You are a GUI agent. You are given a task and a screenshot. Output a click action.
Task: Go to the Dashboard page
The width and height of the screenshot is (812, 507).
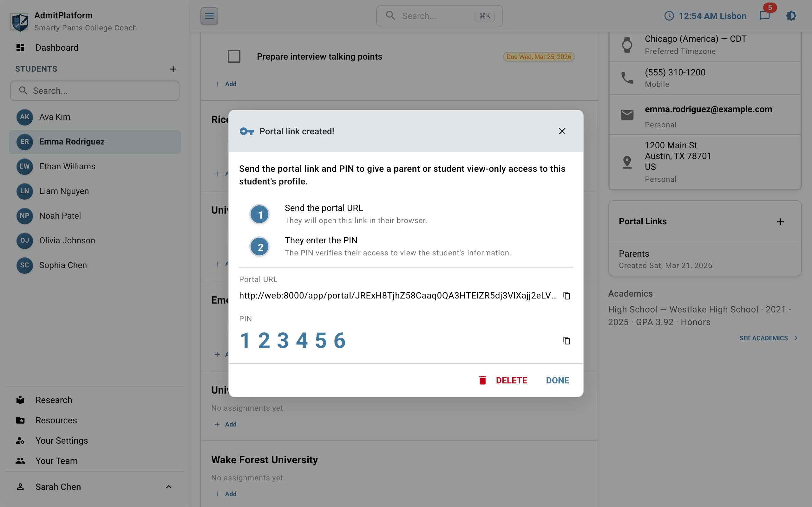pyautogui.click(x=57, y=48)
